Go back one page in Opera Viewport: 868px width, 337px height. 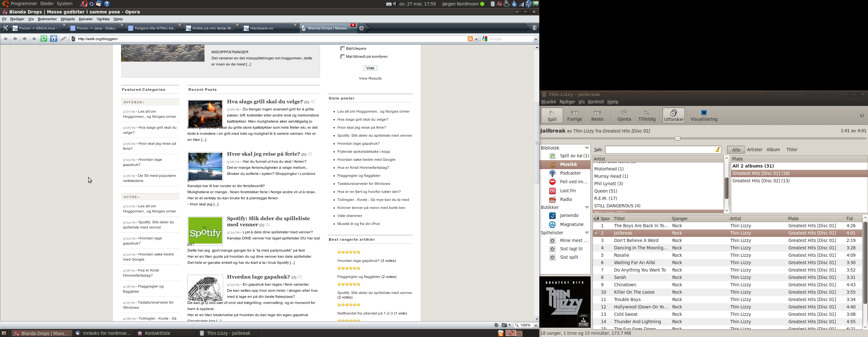coord(15,39)
